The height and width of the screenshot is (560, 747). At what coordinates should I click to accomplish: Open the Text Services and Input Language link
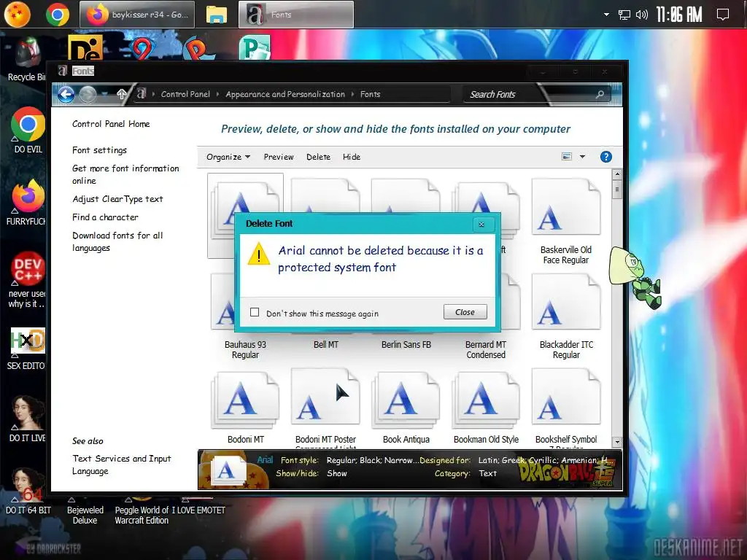click(122, 464)
